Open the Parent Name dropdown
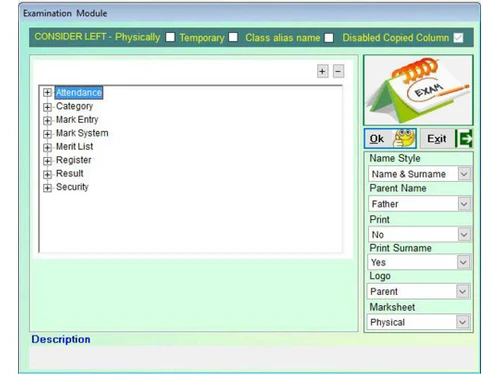Screen dimensions: 500x375 (464, 204)
